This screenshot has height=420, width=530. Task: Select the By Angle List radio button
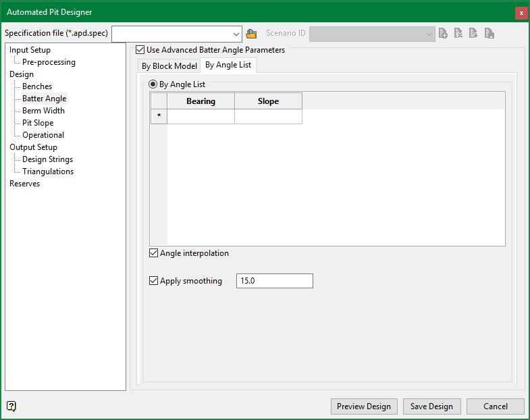point(153,84)
